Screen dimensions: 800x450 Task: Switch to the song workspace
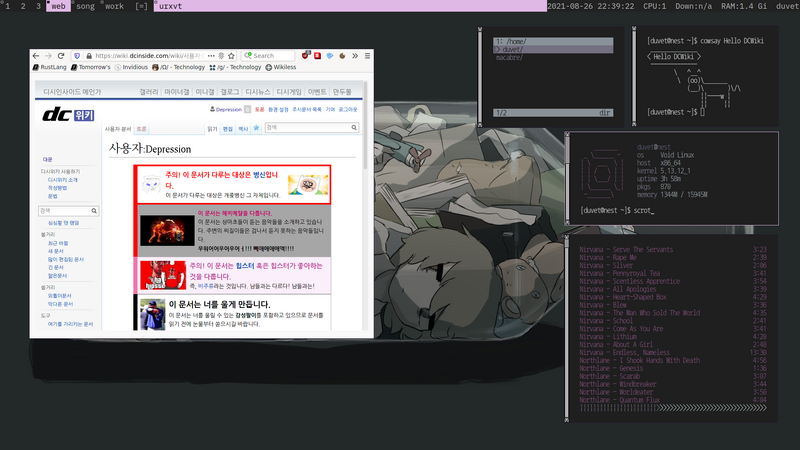click(x=85, y=6)
